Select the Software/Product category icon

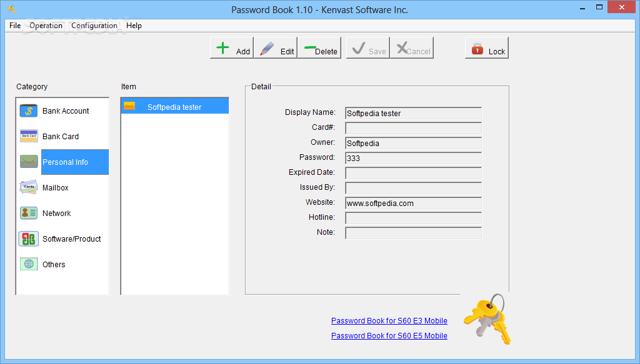point(29,239)
